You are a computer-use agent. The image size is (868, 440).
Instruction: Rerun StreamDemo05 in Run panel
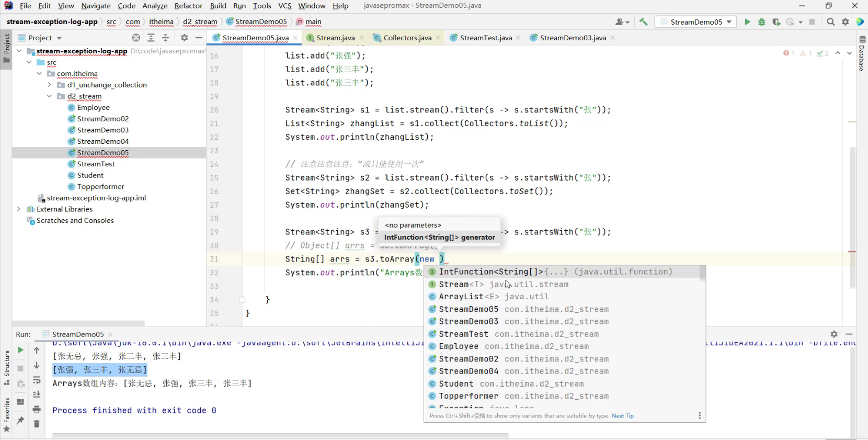click(20, 350)
